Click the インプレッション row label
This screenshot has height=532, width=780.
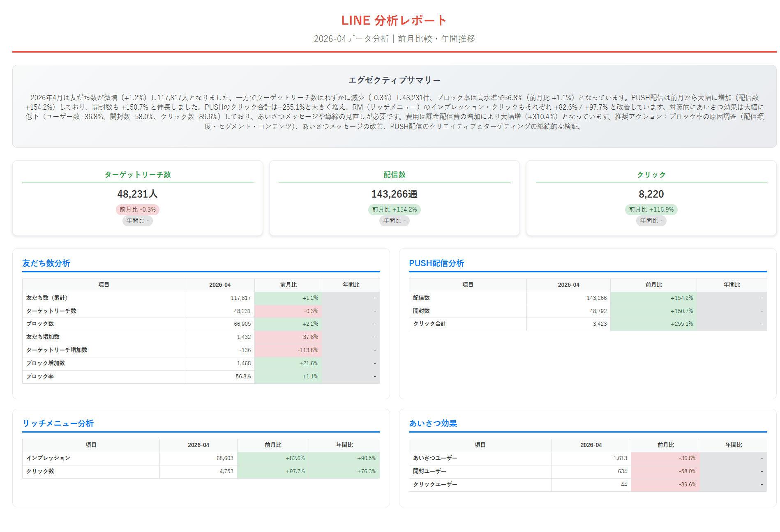[x=48, y=458]
